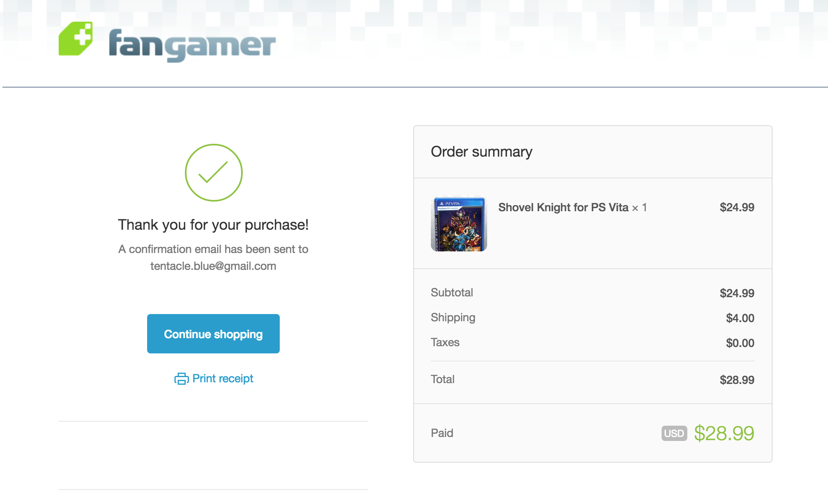Click the Total label in order summary
828x504 pixels.
point(443,380)
